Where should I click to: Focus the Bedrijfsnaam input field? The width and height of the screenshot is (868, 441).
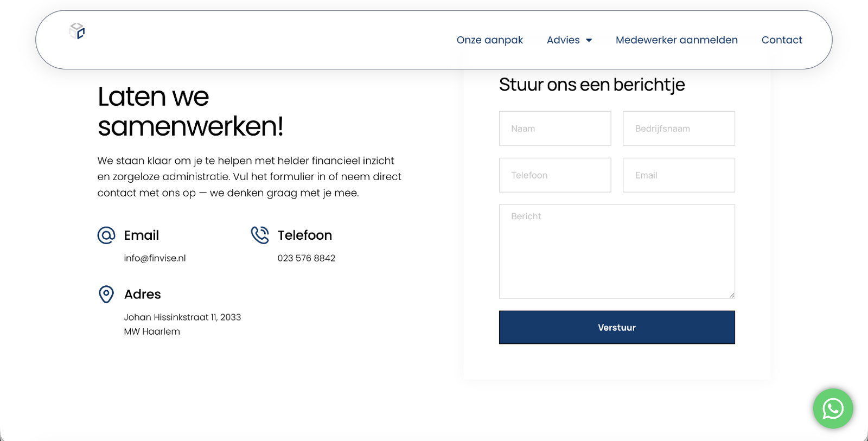678,129
